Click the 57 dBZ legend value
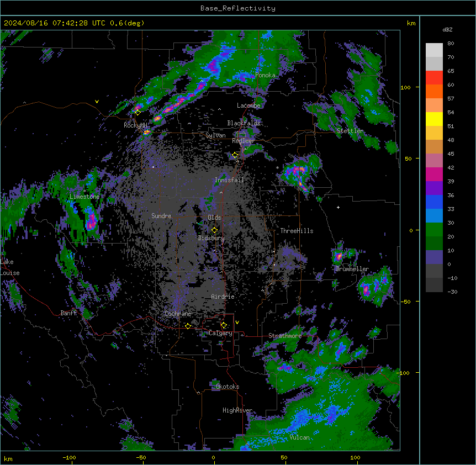 (x=451, y=99)
